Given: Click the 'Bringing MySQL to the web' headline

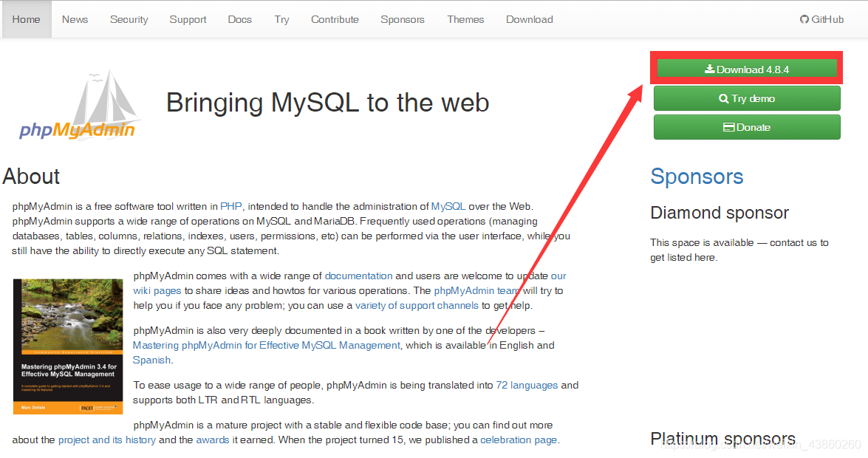Looking at the screenshot, I should click(328, 103).
